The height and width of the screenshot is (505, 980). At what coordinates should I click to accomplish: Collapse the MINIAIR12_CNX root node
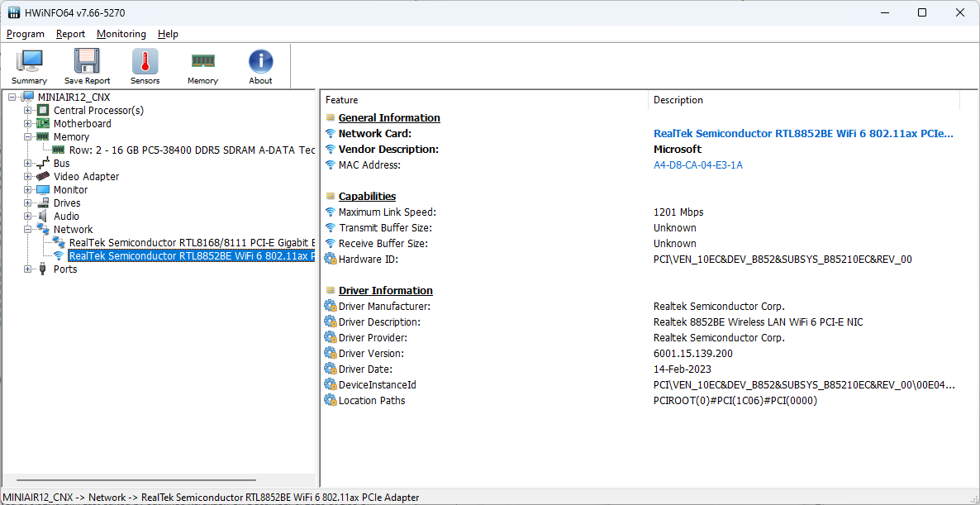coord(12,97)
